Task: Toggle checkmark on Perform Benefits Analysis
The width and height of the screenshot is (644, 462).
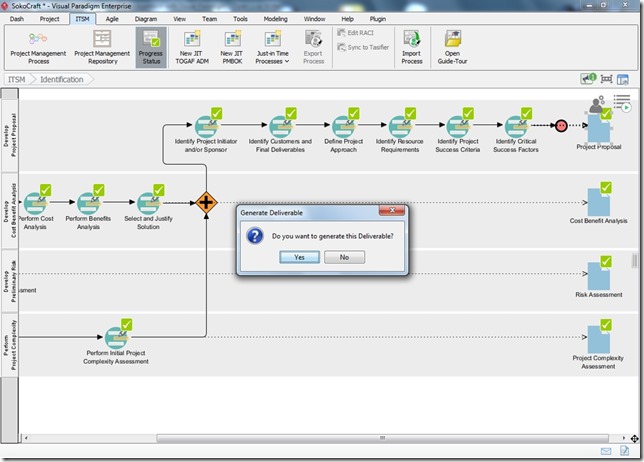Action: [99, 190]
